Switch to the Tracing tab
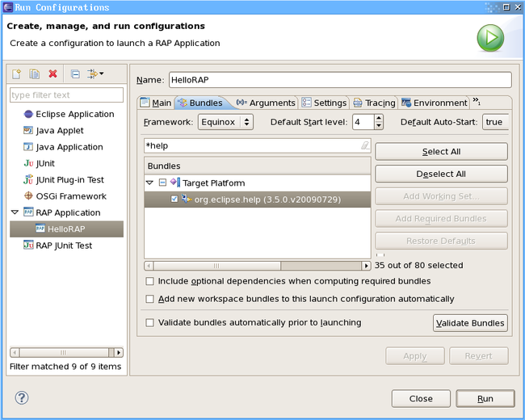525x420 pixels. [374, 103]
